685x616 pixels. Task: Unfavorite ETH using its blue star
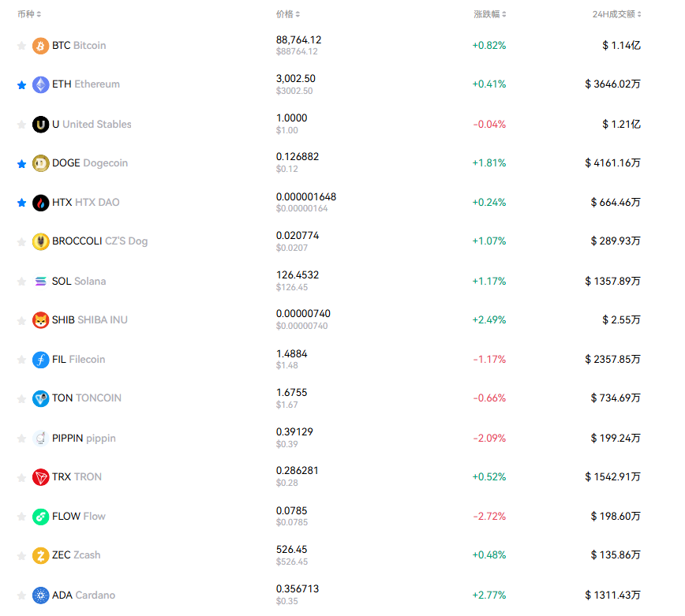click(21, 85)
